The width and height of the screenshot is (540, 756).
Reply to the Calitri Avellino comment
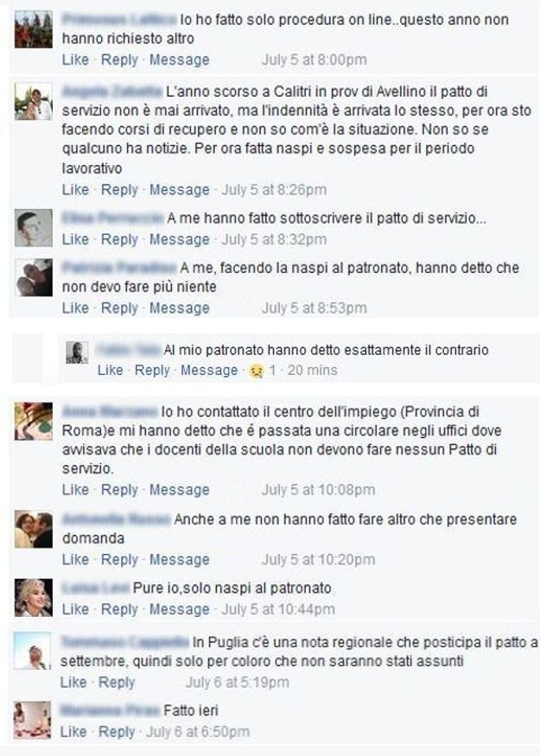tap(119, 190)
